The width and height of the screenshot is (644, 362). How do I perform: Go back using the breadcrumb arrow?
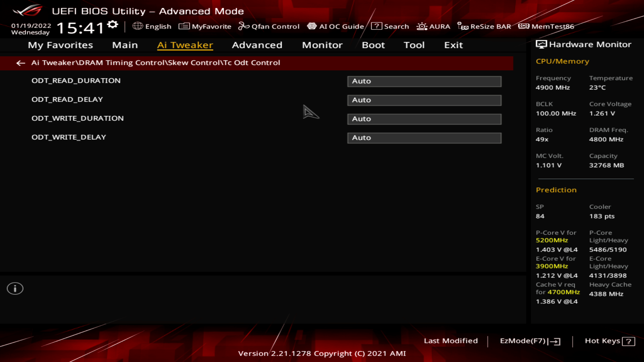pyautogui.click(x=21, y=63)
